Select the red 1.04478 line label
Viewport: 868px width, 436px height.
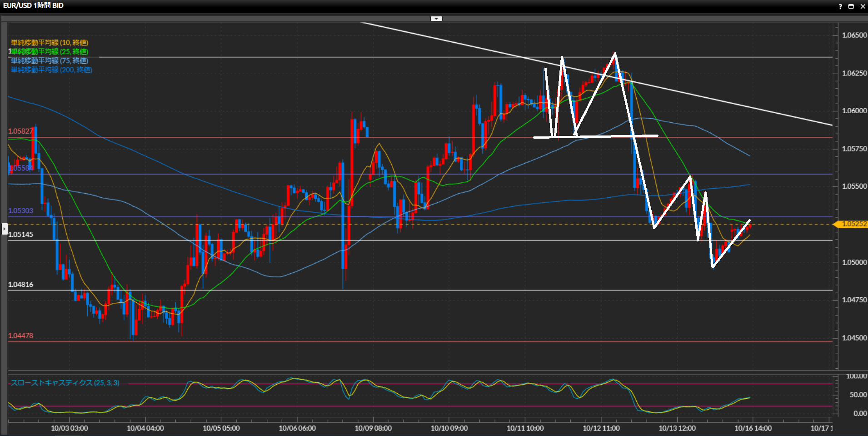(x=20, y=336)
